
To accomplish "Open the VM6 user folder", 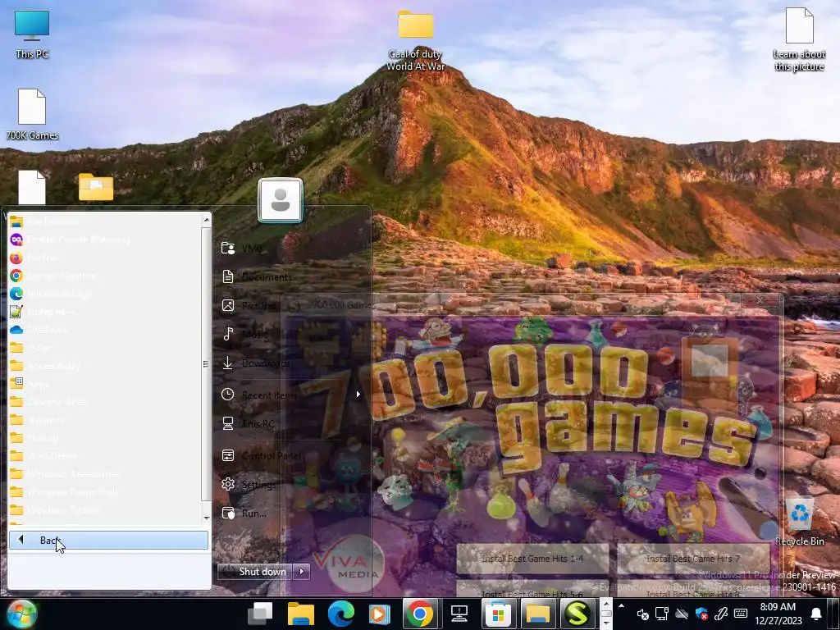I will (x=290, y=249).
